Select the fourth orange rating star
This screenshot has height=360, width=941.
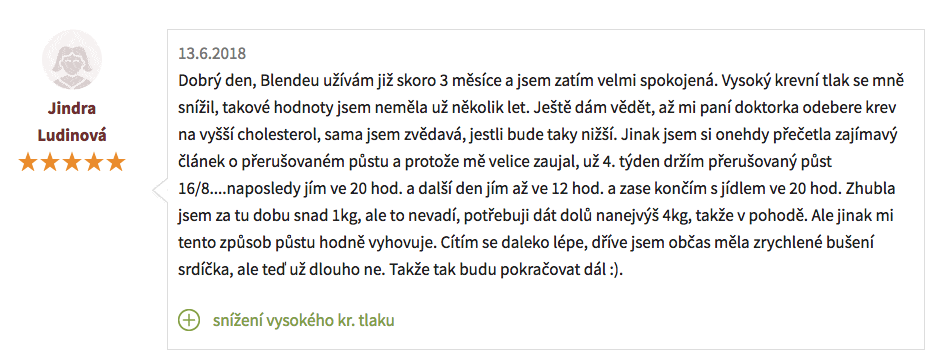94,163
